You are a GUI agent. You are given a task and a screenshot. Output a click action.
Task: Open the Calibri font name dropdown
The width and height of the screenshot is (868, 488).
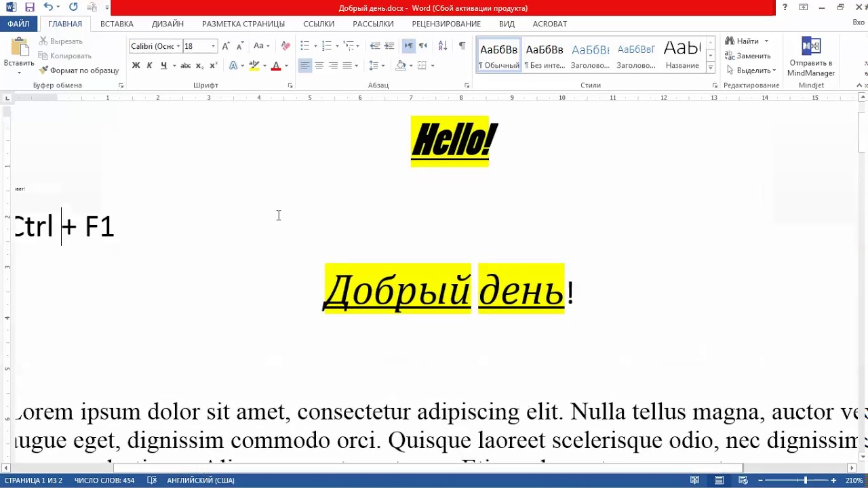pos(178,46)
